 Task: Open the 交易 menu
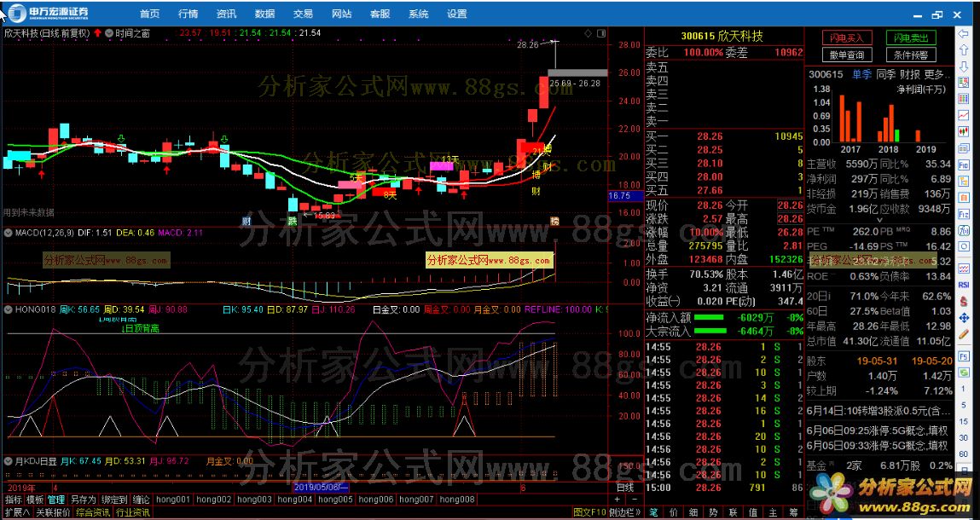(x=303, y=13)
